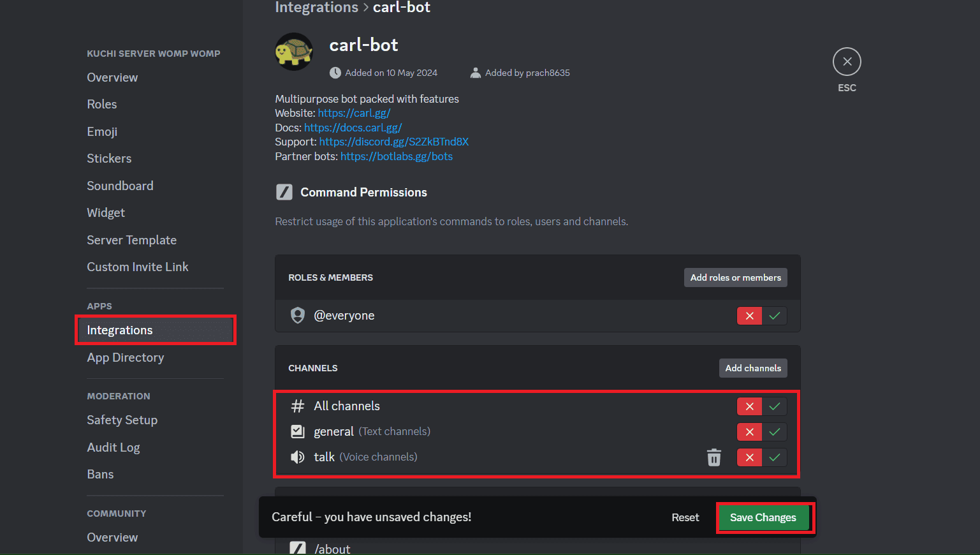The width and height of the screenshot is (980, 555).
Task: Click the talk channel name
Action: 324,457
